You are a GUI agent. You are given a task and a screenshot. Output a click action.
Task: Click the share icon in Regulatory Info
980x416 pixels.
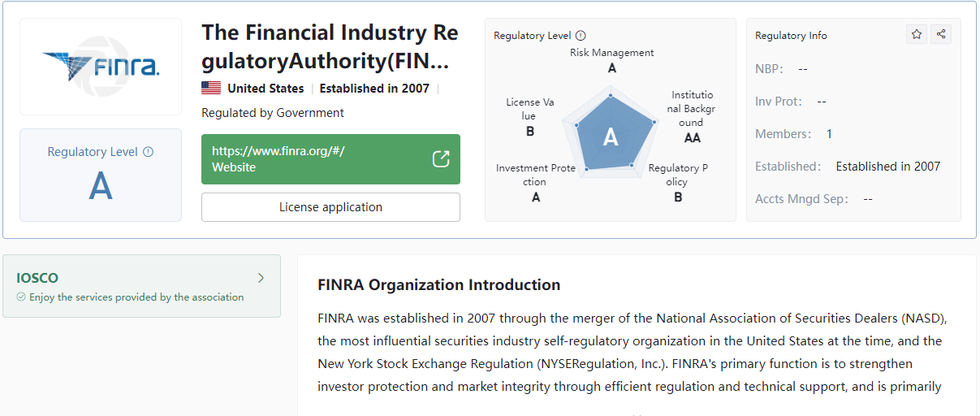pos(941,34)
